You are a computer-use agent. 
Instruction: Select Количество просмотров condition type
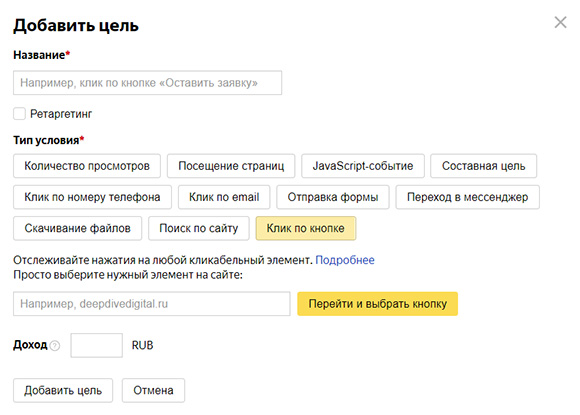(87, 166)
